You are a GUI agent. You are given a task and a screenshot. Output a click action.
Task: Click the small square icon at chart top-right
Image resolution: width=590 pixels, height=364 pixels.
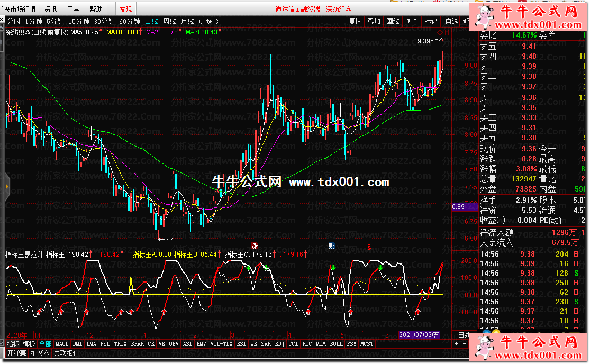[x=447, y=33]
